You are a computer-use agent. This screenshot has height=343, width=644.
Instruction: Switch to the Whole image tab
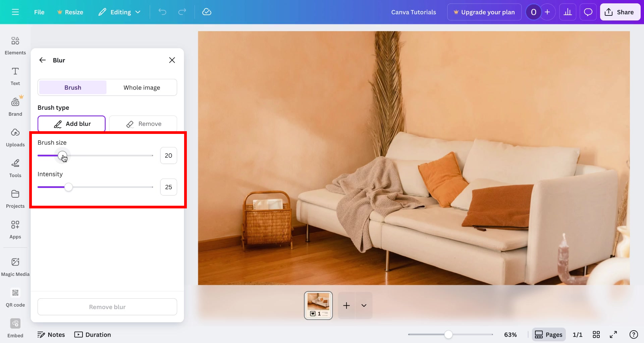coord(142,87)
